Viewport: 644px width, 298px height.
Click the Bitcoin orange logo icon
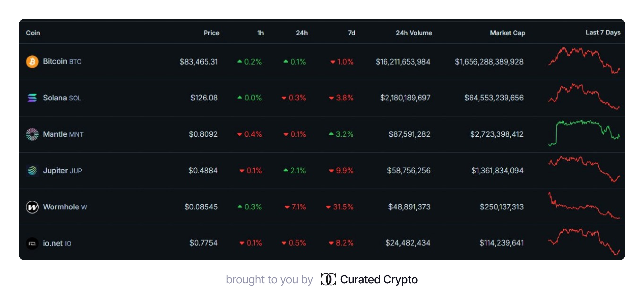point(32,62)
